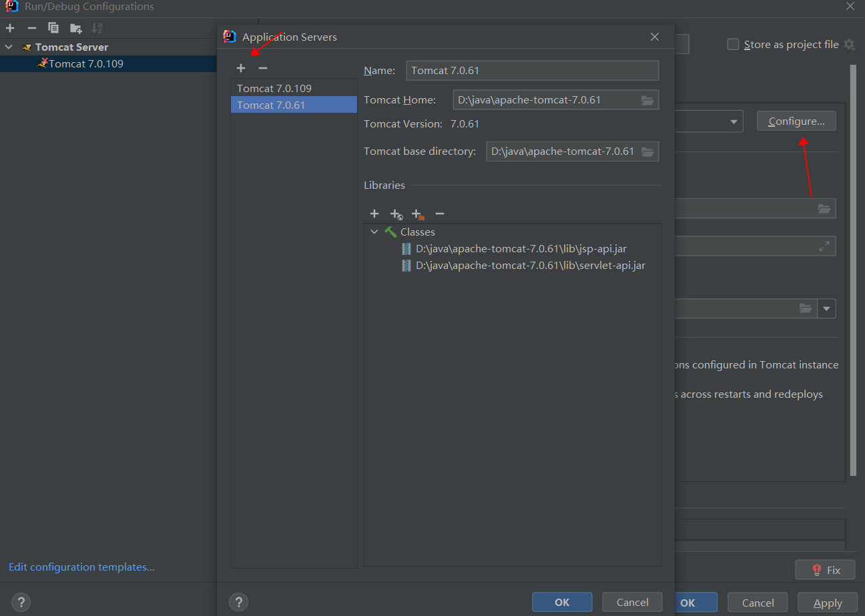
Task: Click the Name field of the server
Action: [x=532, y=70]
